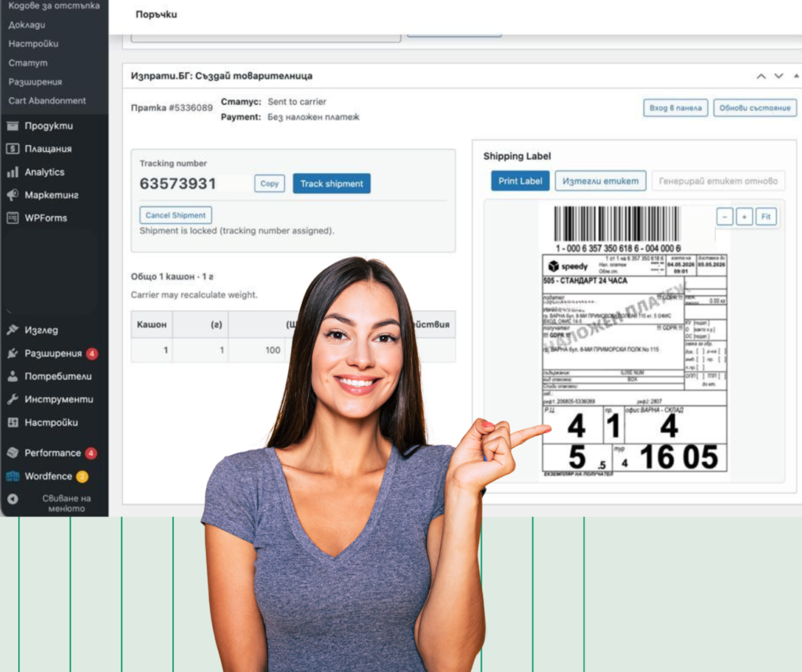Open the Потребители user icon
Image resolution: width=802 pixels, height=672 pixels.
tap(13, 377)
